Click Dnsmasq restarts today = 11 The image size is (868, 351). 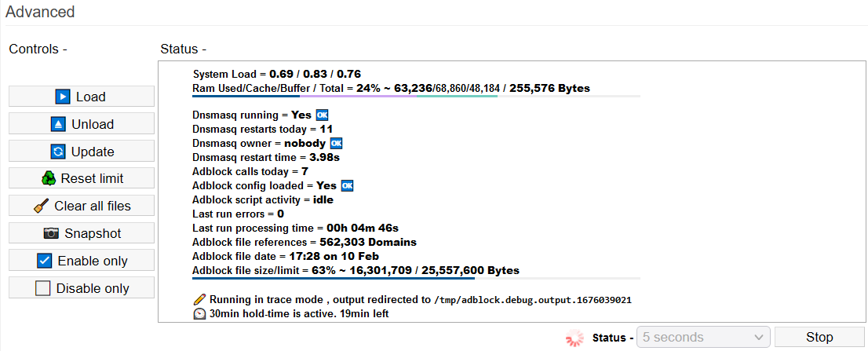(x=262, y=129)
